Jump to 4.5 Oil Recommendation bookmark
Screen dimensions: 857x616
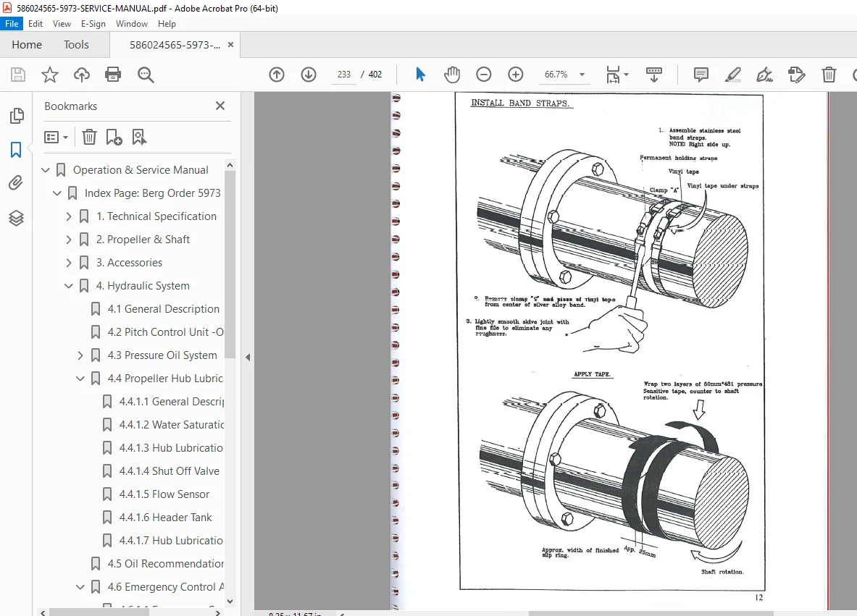click(166, 564)
